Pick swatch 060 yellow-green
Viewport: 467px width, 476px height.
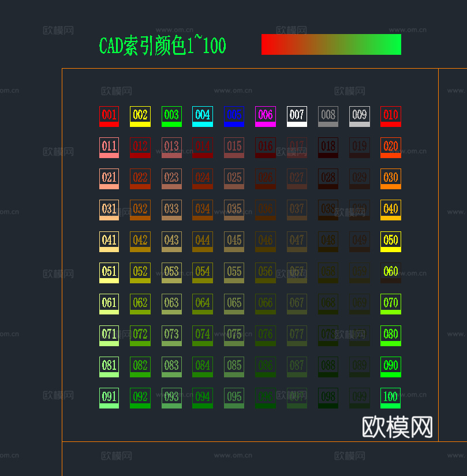(390, 272)
